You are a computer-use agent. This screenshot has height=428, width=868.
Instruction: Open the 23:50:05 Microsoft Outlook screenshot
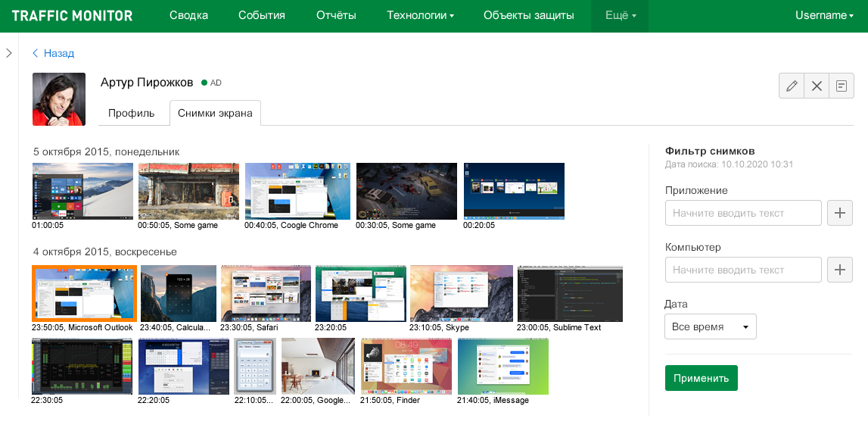[84, 294]
